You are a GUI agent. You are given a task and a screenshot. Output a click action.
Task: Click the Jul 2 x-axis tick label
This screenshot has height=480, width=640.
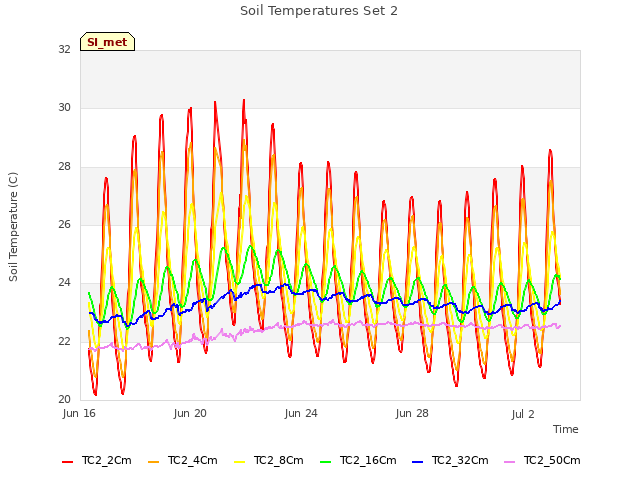(523, 414)
